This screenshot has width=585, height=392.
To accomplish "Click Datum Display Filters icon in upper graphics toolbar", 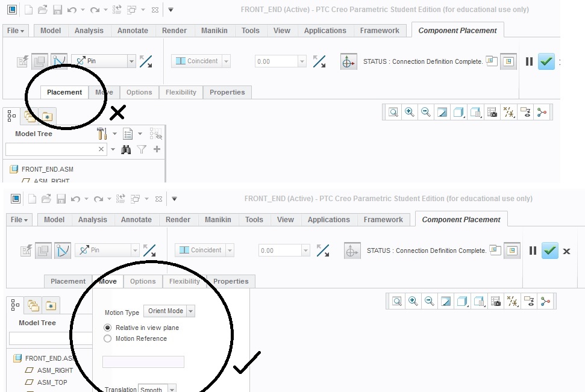I will (x=509, y=112).
